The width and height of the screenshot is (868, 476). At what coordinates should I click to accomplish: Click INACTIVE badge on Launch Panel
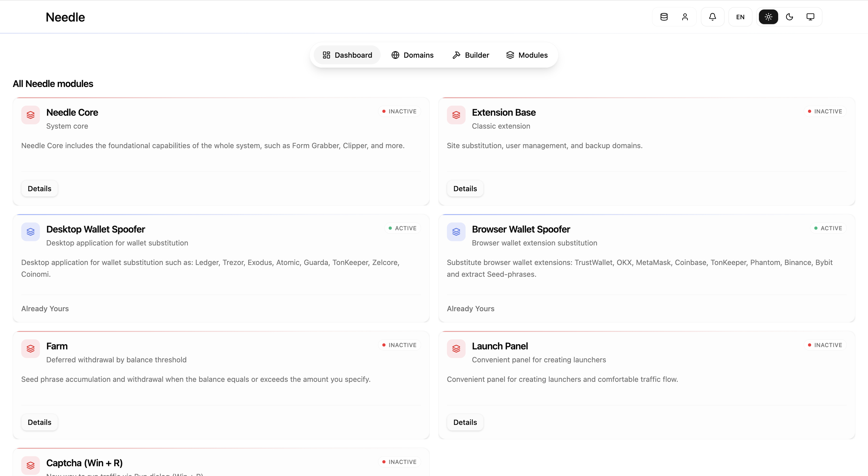point(825,345)
